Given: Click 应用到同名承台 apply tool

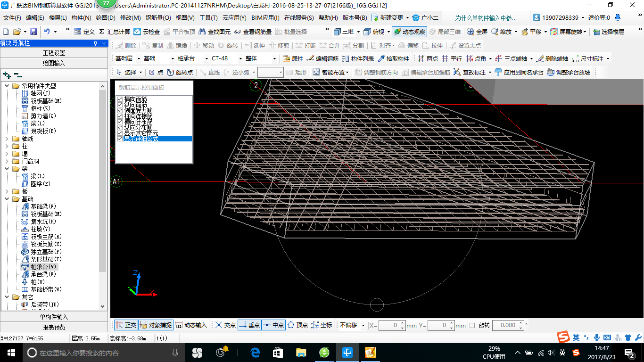Looking at the screenshot, I should coord(519,72).
